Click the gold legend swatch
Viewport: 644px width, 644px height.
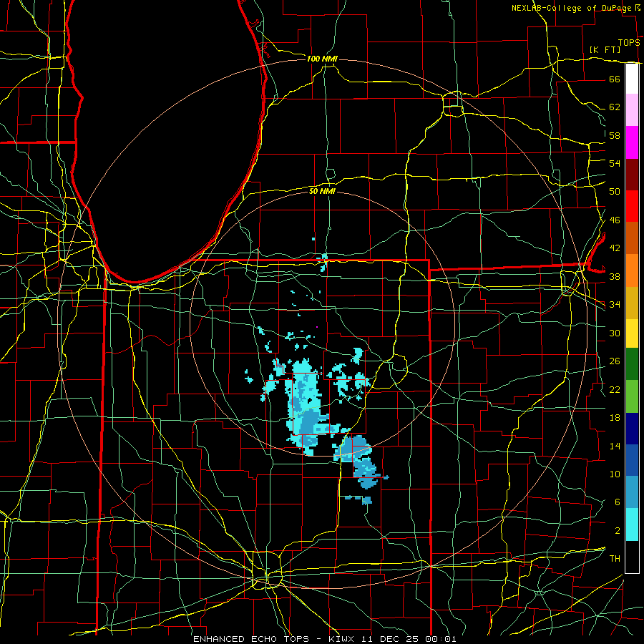(632, 303)
